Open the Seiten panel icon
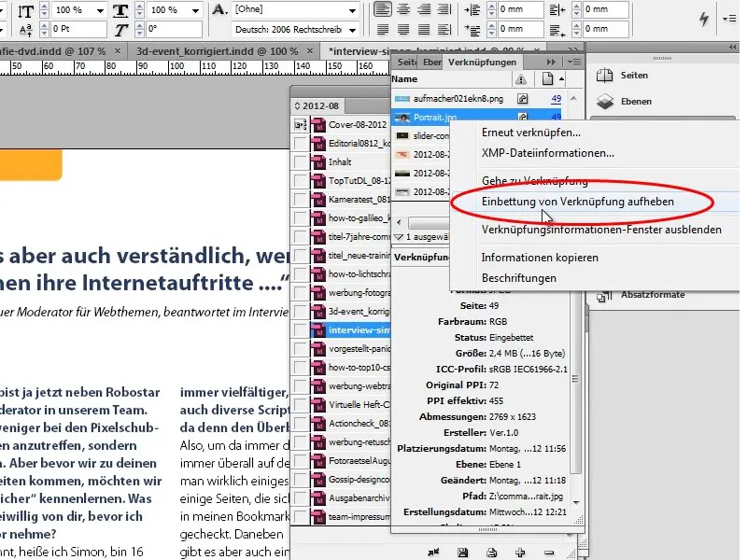The width and height of the screenshot is (747, 560). 604,76
